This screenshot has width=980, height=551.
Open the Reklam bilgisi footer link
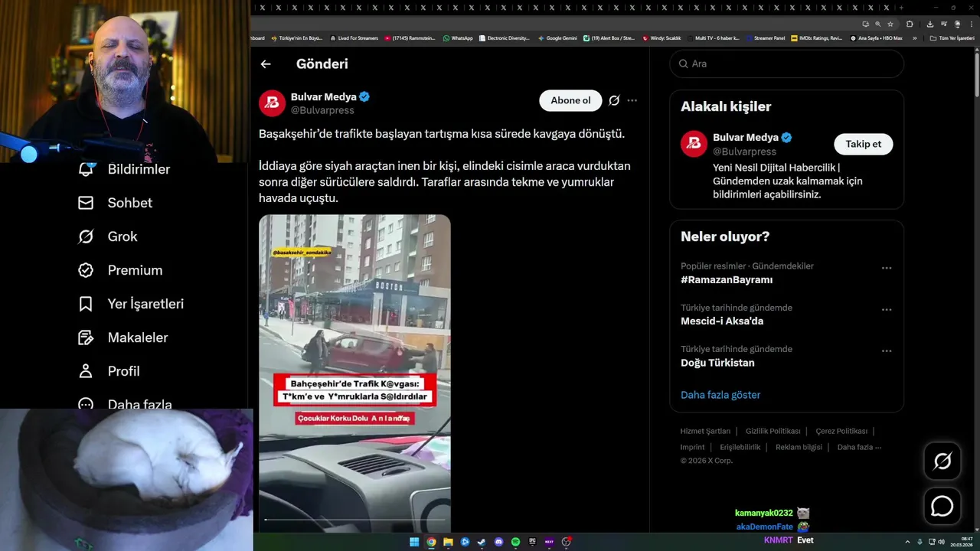(x=799, y=447)
